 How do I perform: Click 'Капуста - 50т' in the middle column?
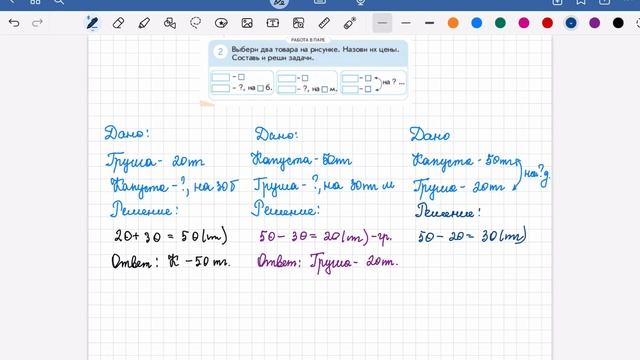[x=301, y=160]
